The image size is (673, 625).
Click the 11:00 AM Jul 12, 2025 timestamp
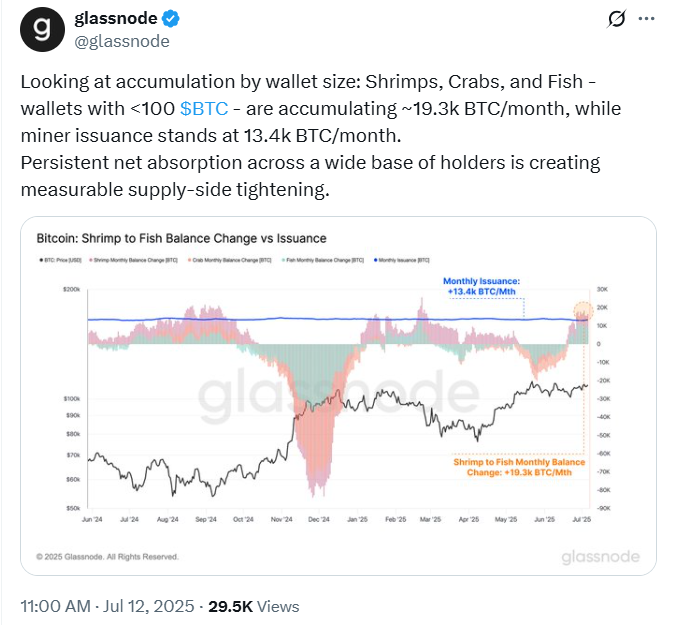point(107,607)
